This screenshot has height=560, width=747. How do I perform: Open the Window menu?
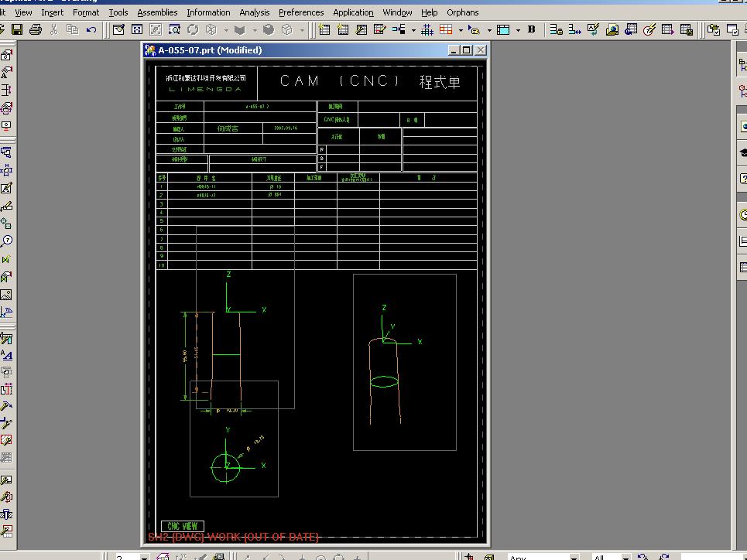[x=397, y=12]
